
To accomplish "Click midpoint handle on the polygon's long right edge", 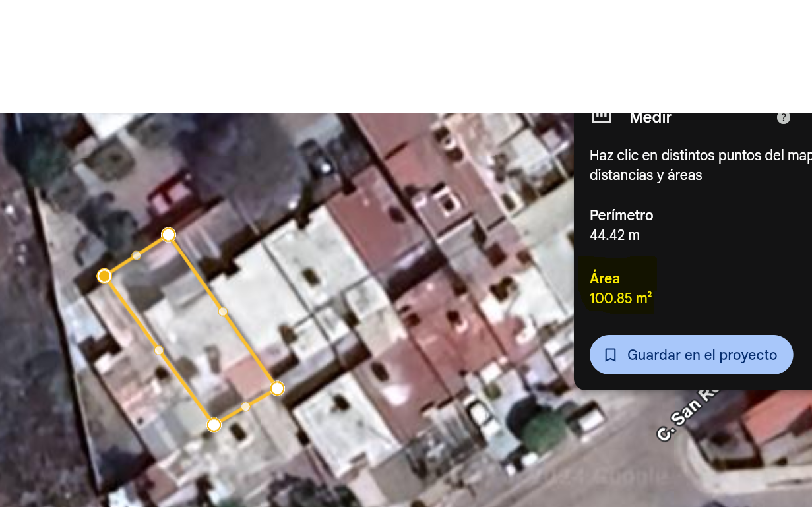I will coord(223,311).
